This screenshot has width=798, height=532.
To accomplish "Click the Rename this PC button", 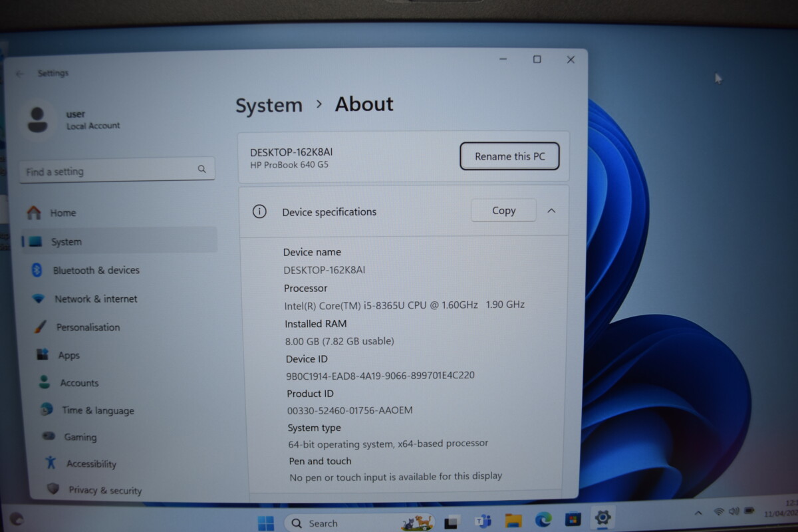I will (x=509, y=157).
